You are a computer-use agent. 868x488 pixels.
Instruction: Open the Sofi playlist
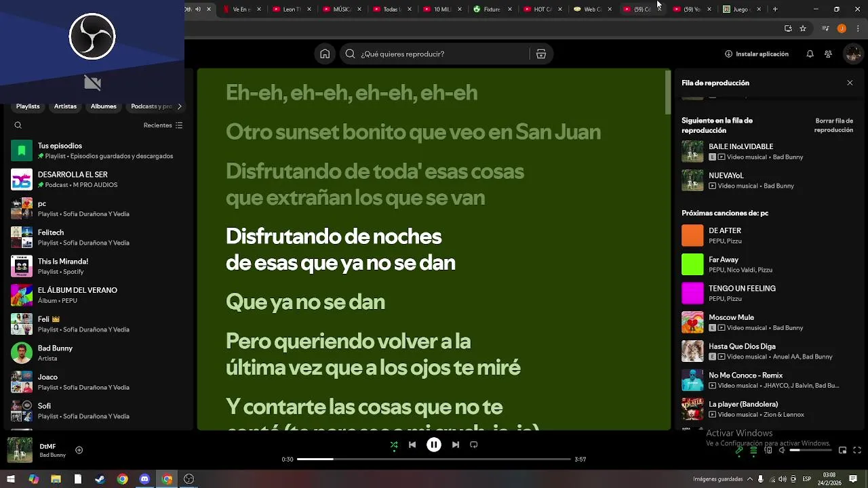(97, 411)
